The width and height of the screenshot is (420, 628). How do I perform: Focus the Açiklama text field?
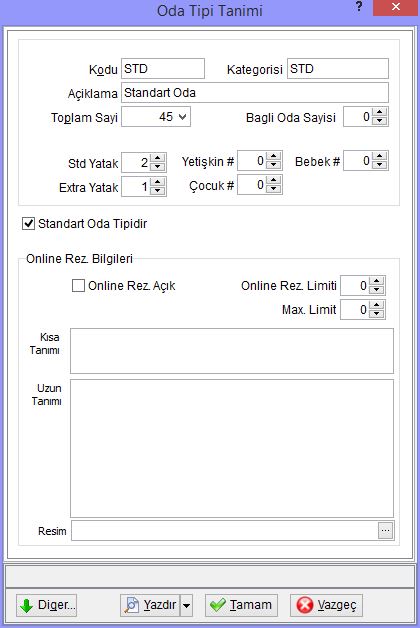pyautogui.click(x=255, y=93)
